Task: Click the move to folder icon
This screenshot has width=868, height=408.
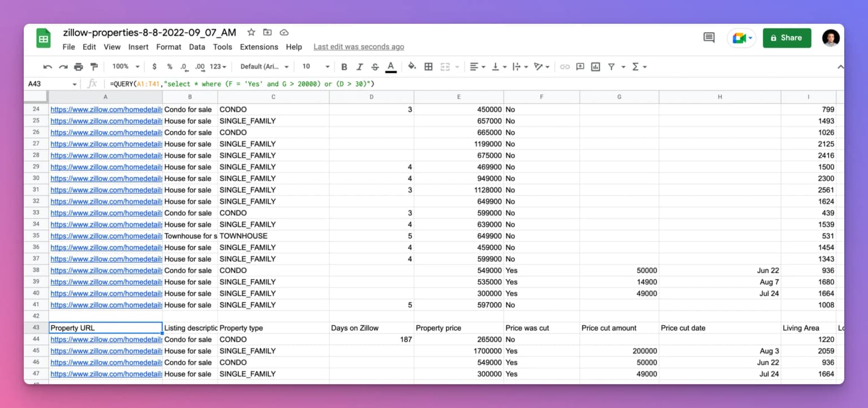Action: 267,32
